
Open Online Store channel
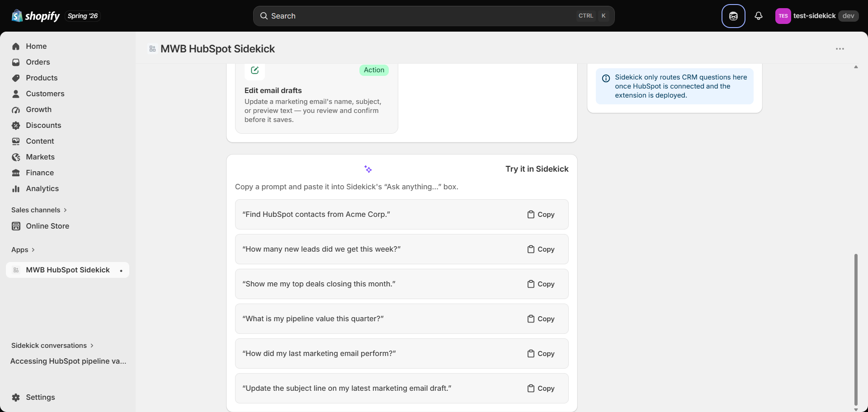[x=67, y=226]
